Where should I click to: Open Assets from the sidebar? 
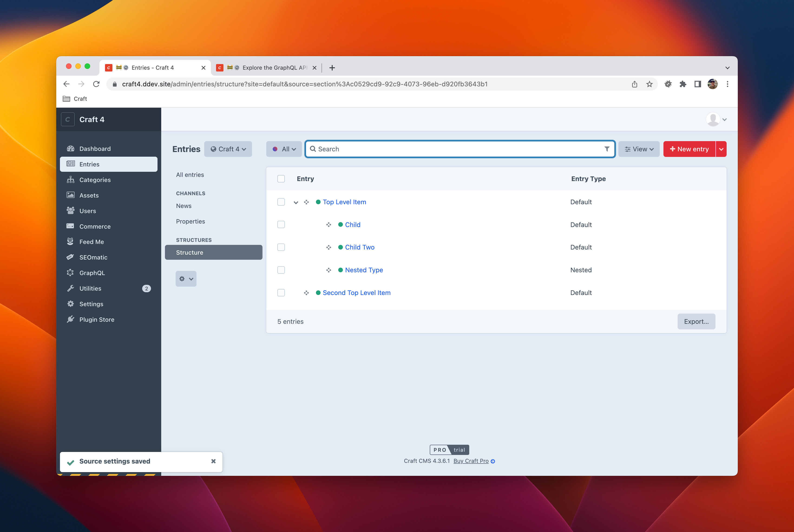click(x=108, y=195)
